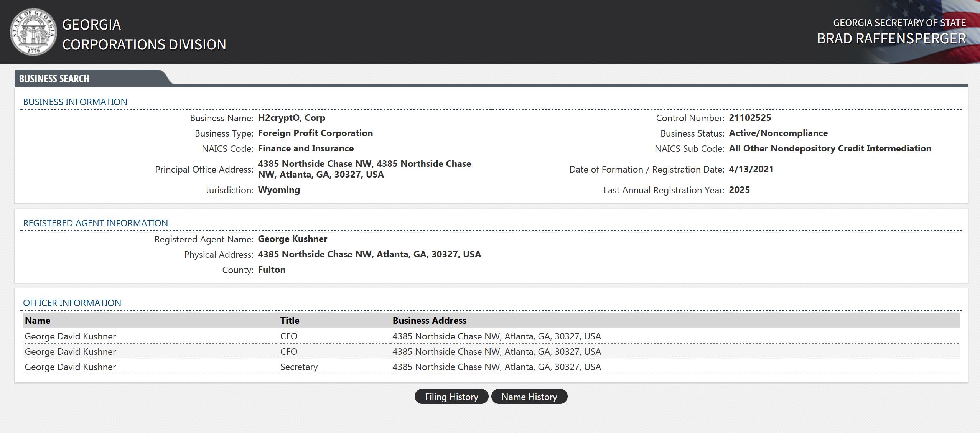Select George David Kushner in the CEO row
The width and height of the screenshot is (980, 433).
pos(70,336)
